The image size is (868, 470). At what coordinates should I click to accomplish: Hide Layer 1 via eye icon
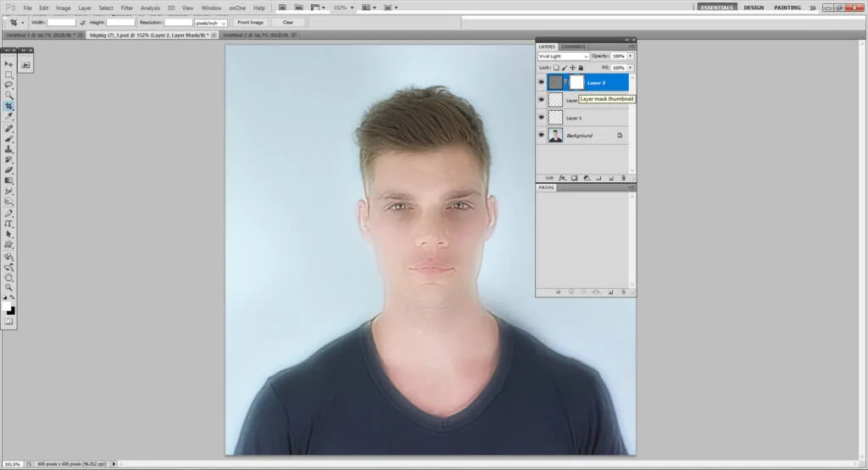542,117
